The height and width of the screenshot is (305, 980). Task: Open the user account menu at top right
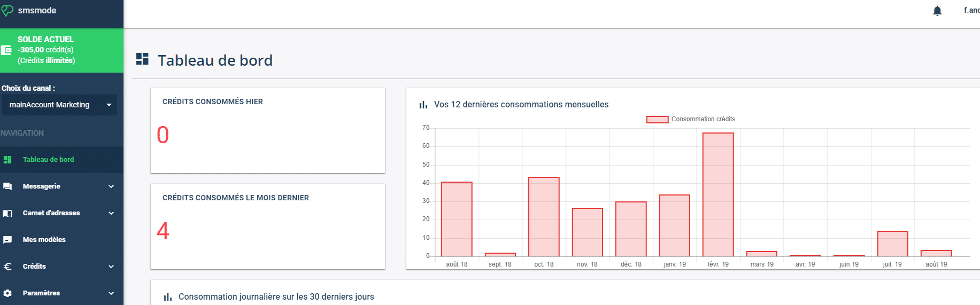click(971, 10)
